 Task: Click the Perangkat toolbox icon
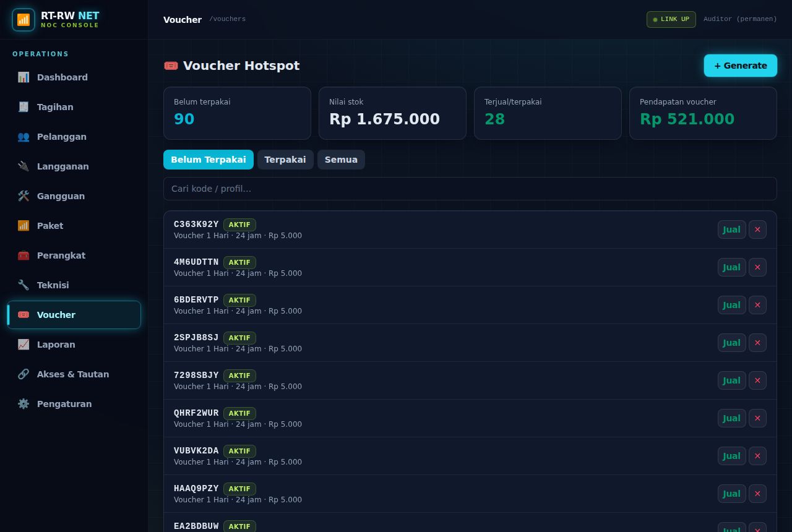click(x=24, y=255)
